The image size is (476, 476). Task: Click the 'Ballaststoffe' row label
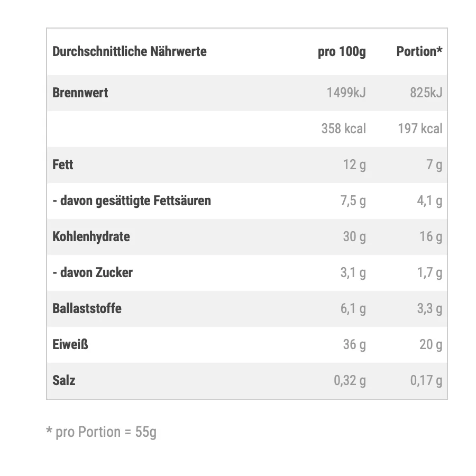pos(87,308)
